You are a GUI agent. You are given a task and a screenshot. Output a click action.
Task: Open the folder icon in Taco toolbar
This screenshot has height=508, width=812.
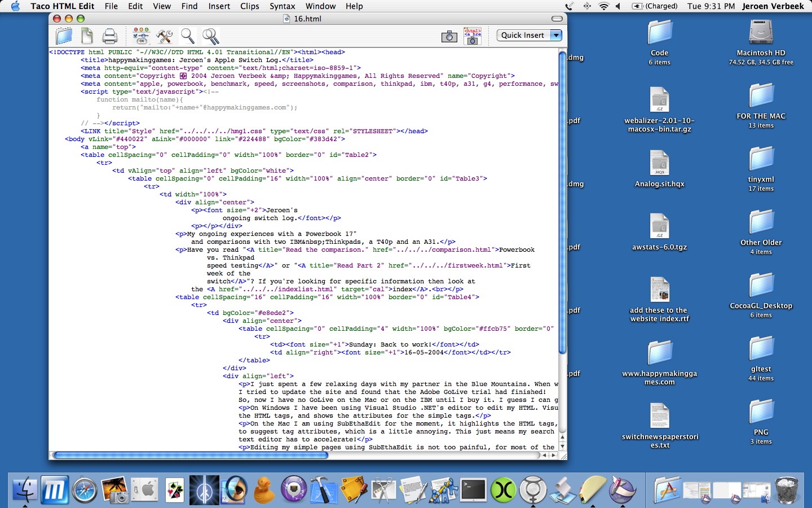(64, 36)
